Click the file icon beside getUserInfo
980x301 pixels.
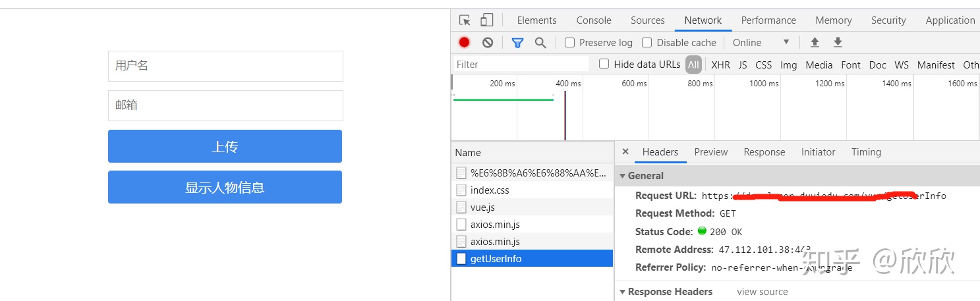pyautogui.click(x=461, y=258)
